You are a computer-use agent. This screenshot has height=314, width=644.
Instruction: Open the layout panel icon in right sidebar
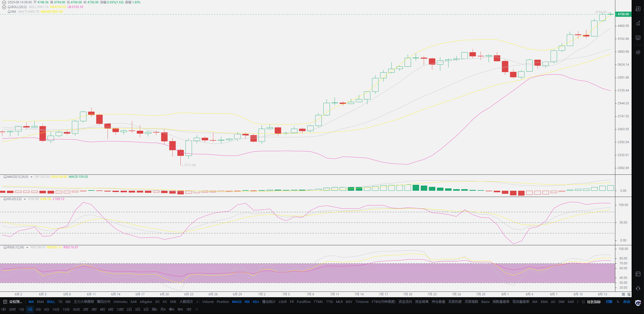tap(638, 274)
